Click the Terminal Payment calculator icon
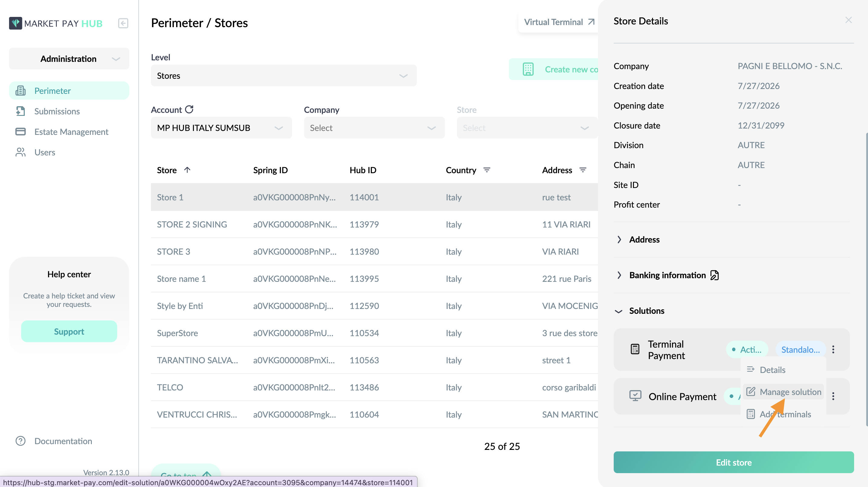This screenshot has height=487, width=868. [x=635, y=349]
